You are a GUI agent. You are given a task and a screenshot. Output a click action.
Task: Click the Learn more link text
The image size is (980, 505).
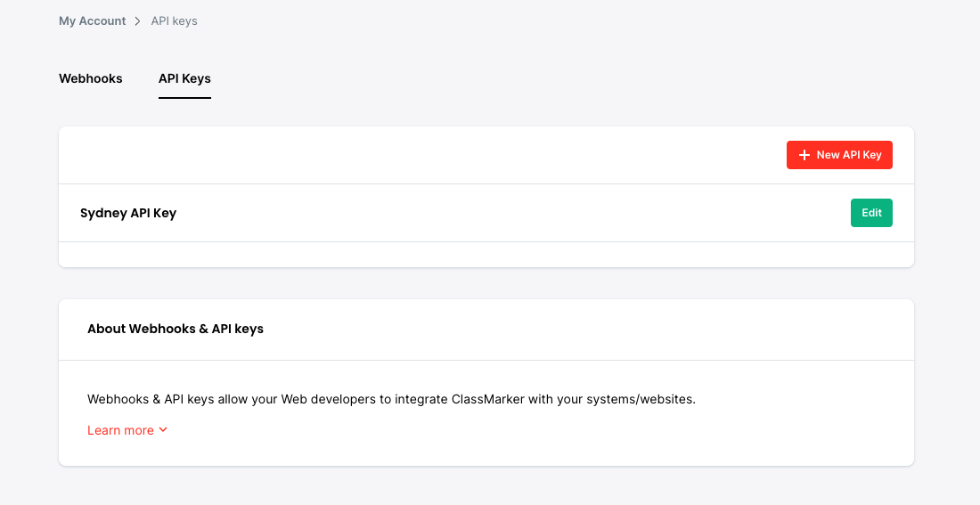120,430
